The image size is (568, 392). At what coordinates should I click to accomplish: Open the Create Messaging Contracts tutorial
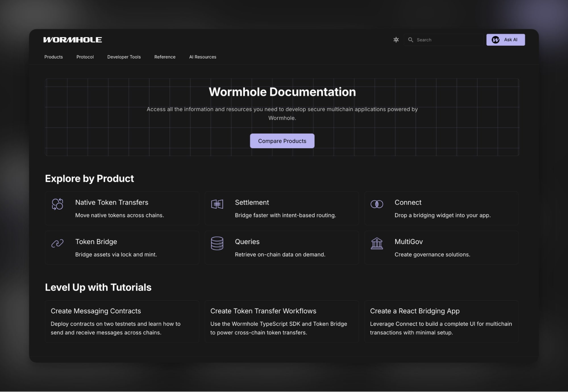122,321
